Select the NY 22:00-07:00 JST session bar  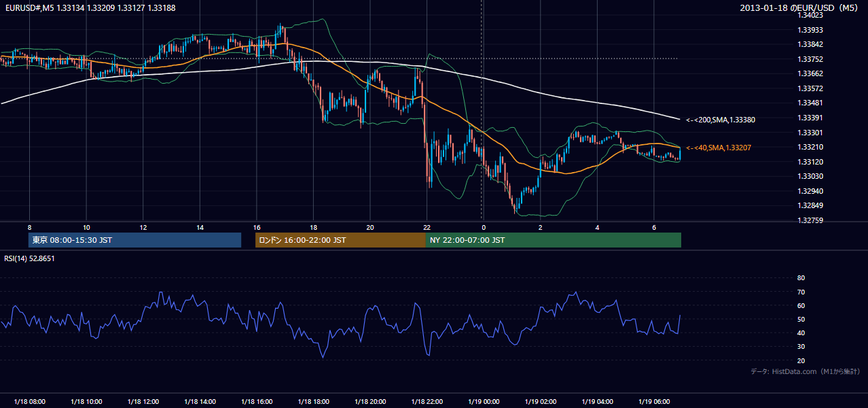pyautogui.click(x=554, y=240)
